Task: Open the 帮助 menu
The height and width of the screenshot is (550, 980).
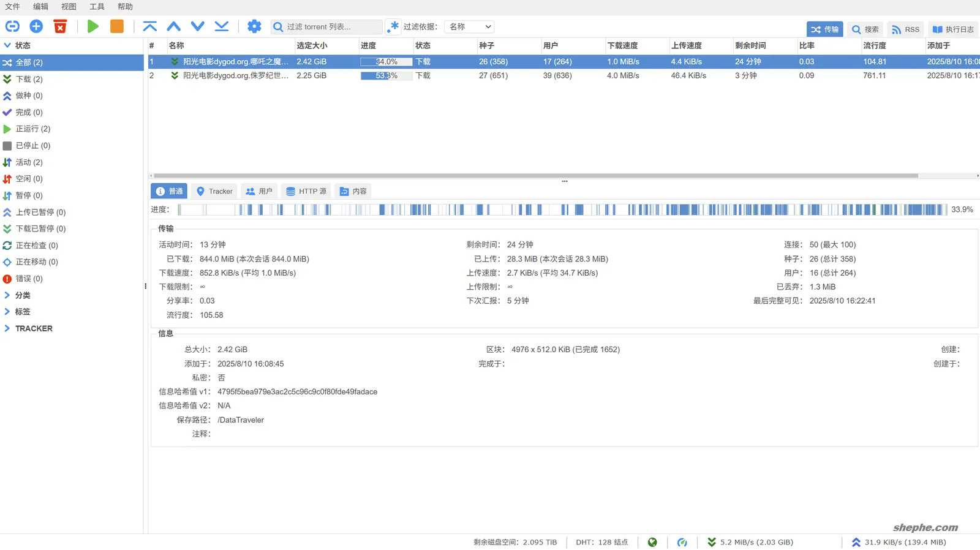Action: click(x=125, y=7)
